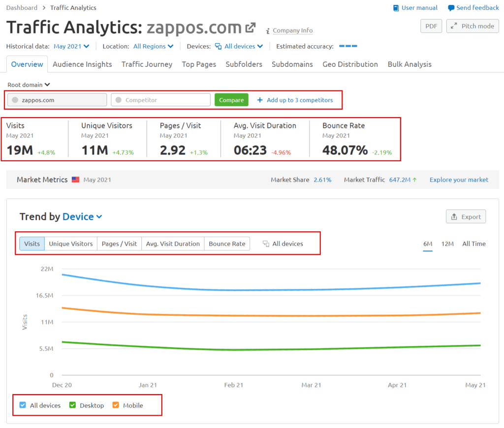Open the Audience Insights tab

pos(82,64)
